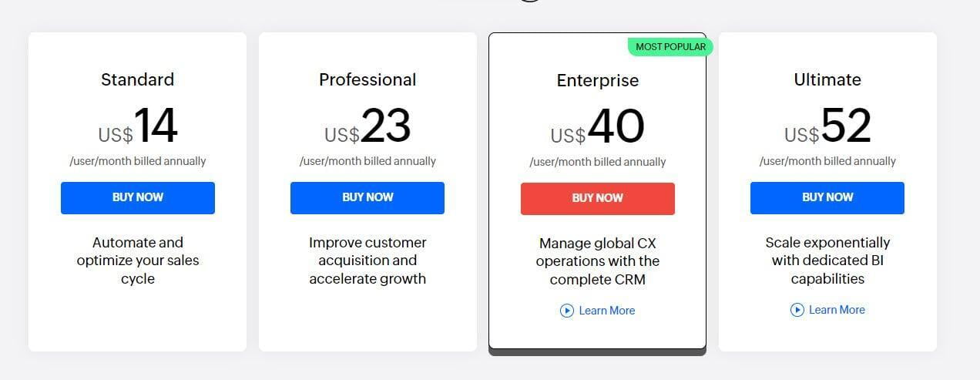980x380 pixels.
Task: Buy the Professional plan now
Action: (367, 197)
